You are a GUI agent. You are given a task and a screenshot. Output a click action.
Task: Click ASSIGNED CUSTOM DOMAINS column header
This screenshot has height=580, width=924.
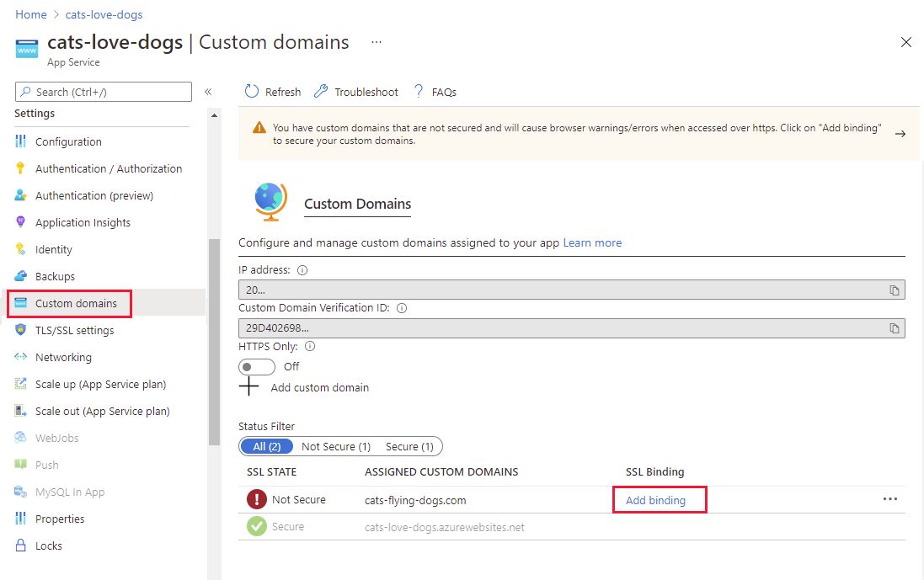pos(441,472)
